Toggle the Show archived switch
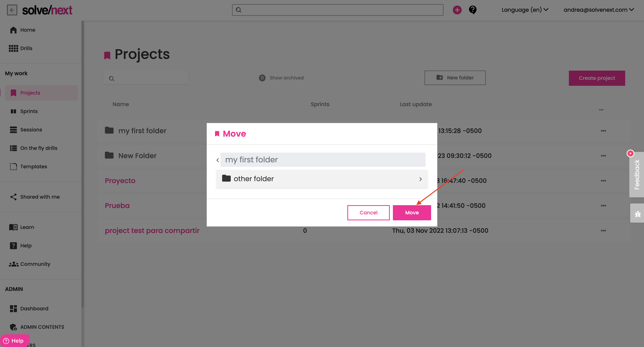 [x=262, y=78]
